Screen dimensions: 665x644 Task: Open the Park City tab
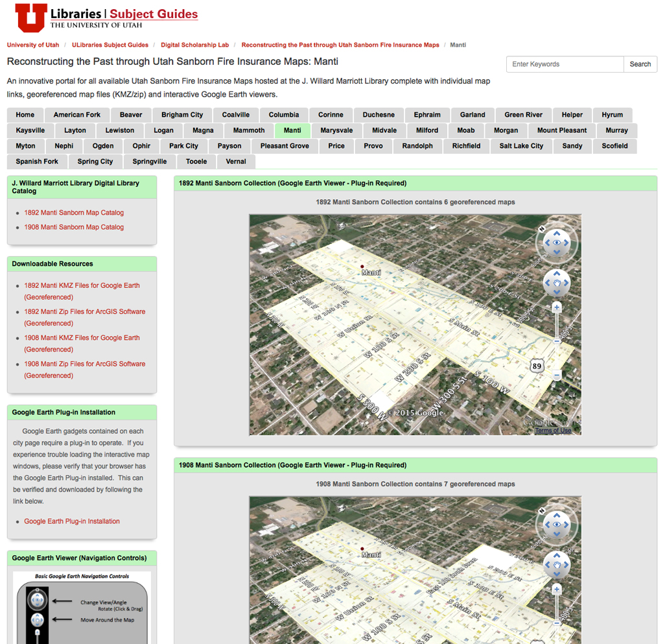tap(183, 146)
